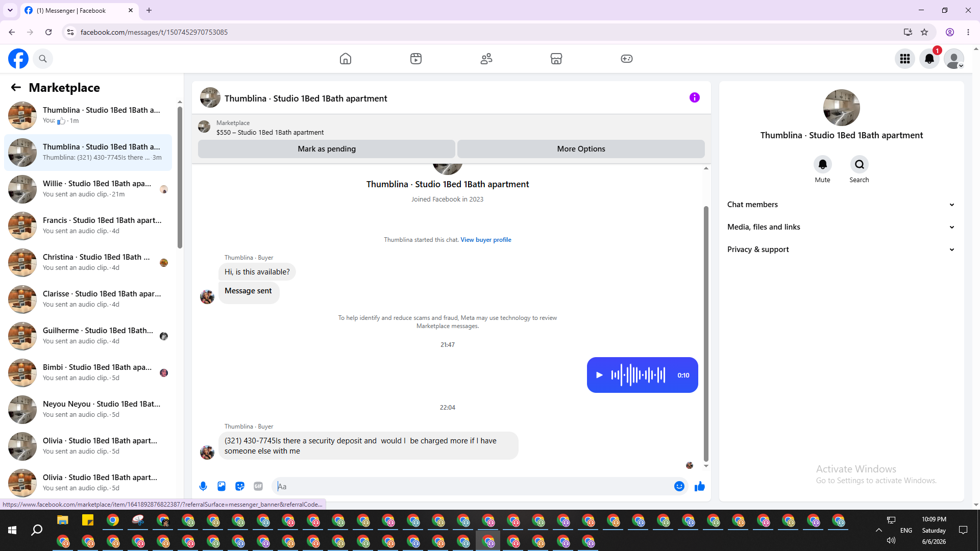Open Neyou Neyou conversation
This screenshot has width=980, height=551.
point(88,410)
